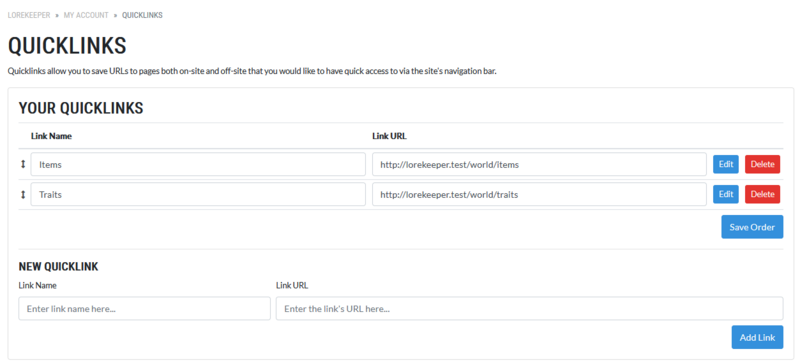Click the Link Name table column header

click(52, 136)
